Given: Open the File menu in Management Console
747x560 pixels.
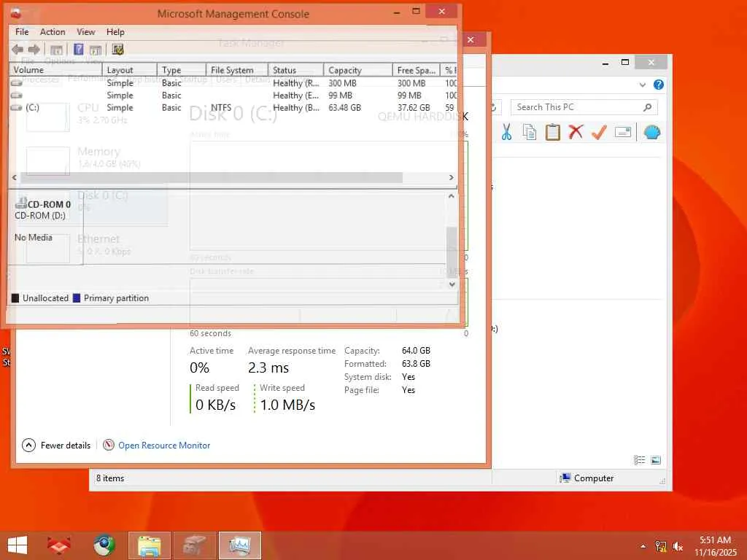Looking at the screenshot, I should click(22, 32).
